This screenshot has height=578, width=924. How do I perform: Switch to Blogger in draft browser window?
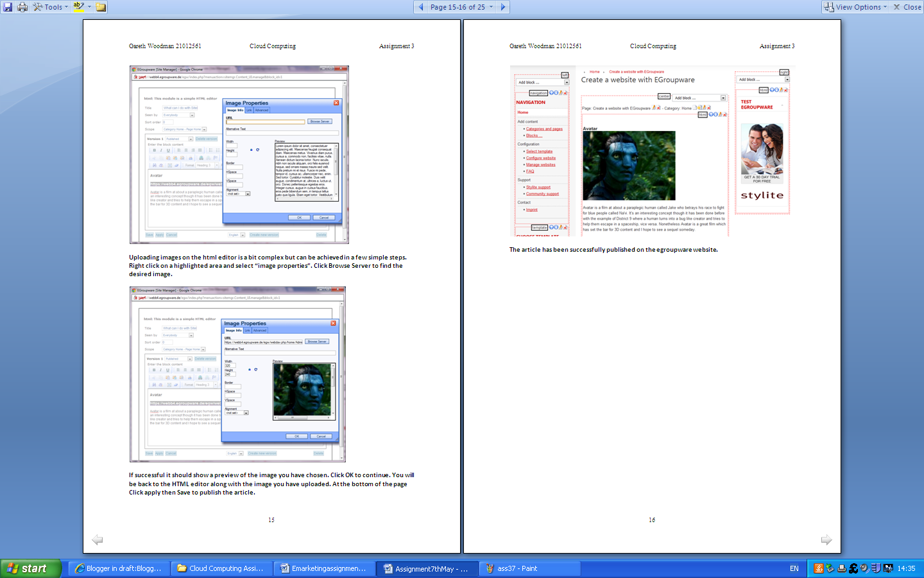[x=119, y=568]
